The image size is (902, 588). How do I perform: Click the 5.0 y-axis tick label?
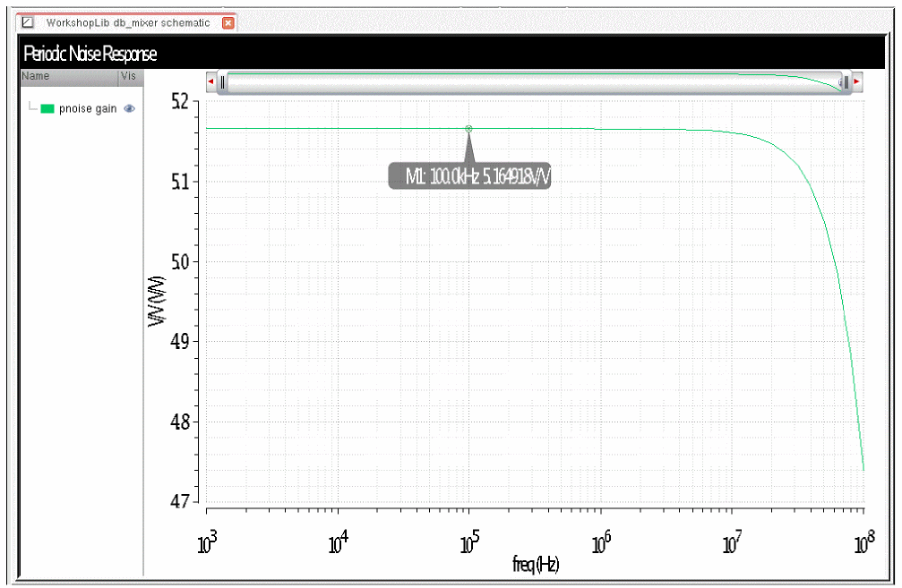tap(179, 261)
